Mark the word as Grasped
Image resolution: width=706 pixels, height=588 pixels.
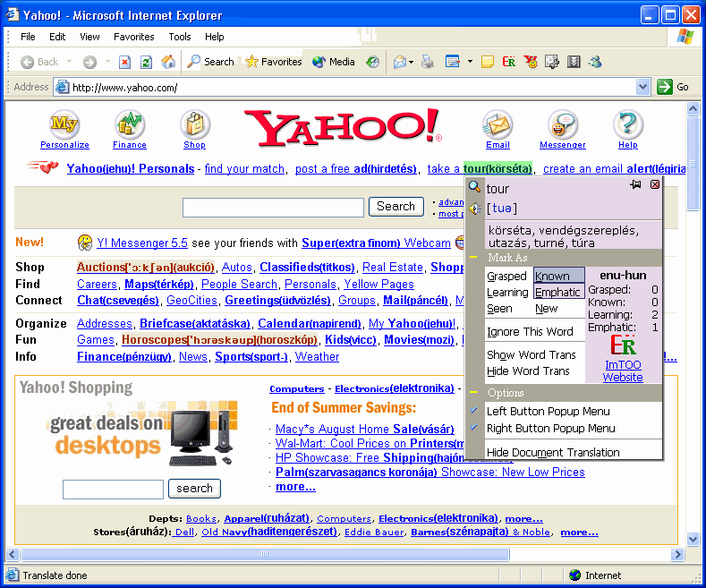(x=507, y=276)
